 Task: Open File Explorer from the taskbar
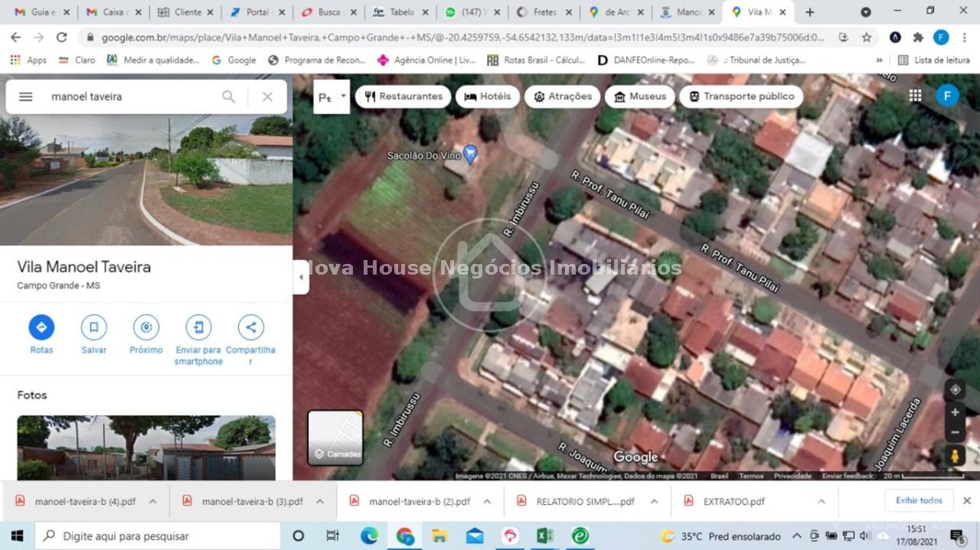439,535
